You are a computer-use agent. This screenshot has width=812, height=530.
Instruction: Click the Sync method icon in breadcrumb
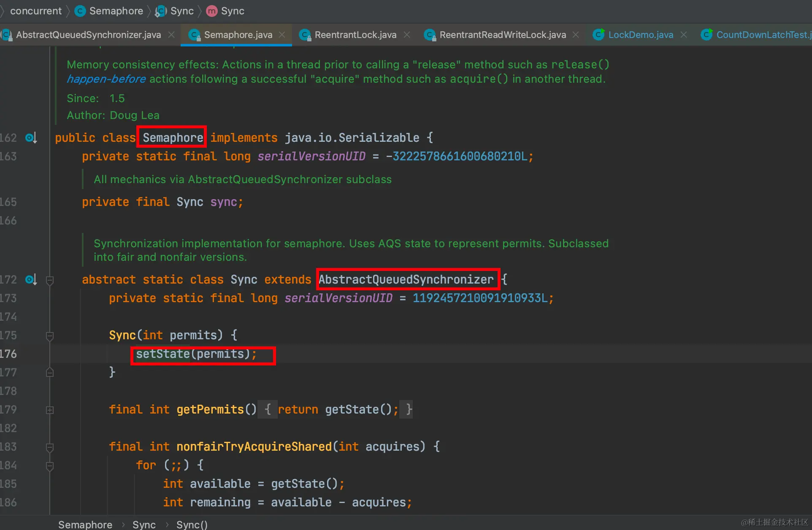coord(211,11)
